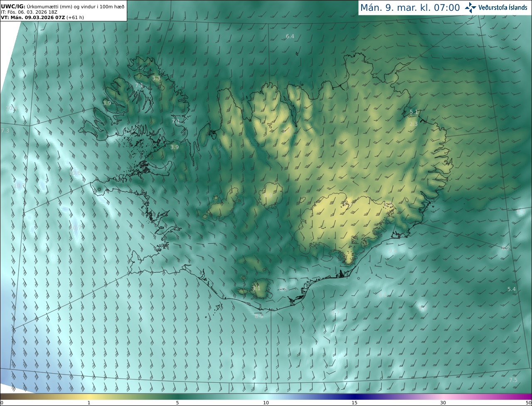Click the 5.1 value on the east coast
This screenshot has height=406, width=532.
pyautogui.click(x=414, y=112)
